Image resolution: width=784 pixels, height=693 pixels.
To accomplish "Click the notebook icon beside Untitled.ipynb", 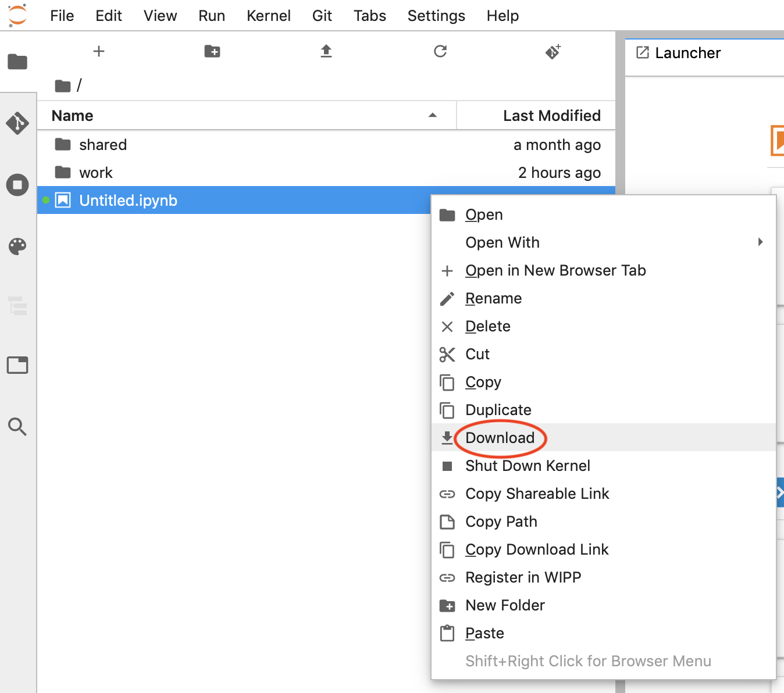I will (x=63, y=200).
